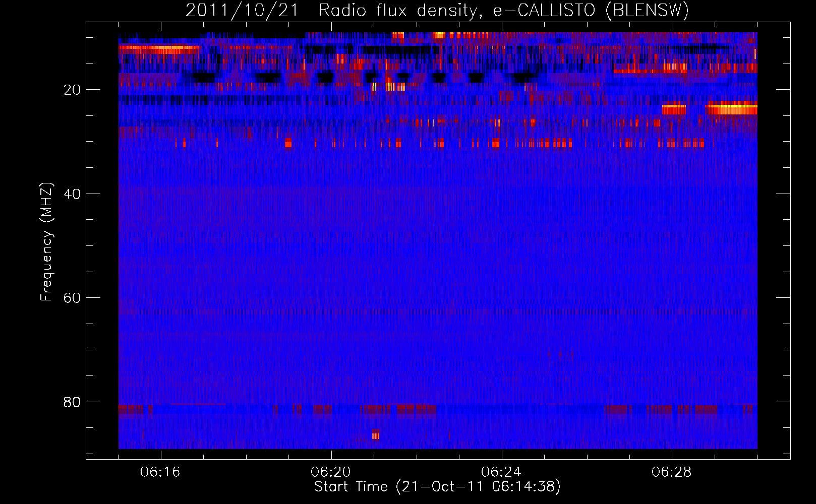Click the "Frequency (MHZ)" y-axis label
This screenshot has width=816, height=504.
[46, 242]
